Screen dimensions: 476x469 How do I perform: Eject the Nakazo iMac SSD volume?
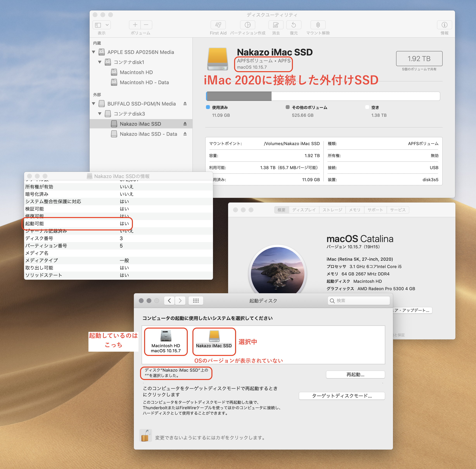185,124
